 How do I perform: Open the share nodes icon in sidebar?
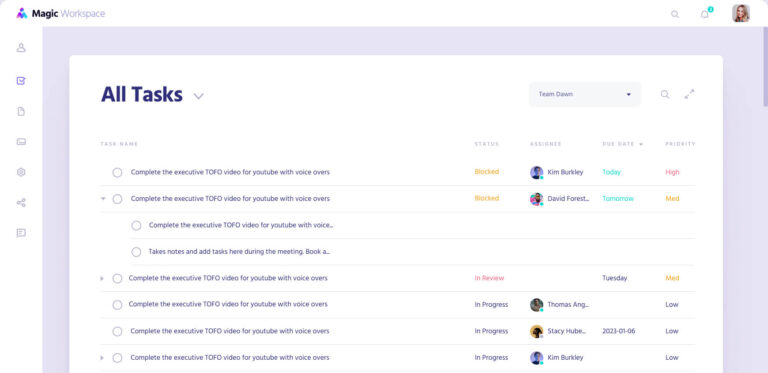pyautogui.click(x=21, y=203)
